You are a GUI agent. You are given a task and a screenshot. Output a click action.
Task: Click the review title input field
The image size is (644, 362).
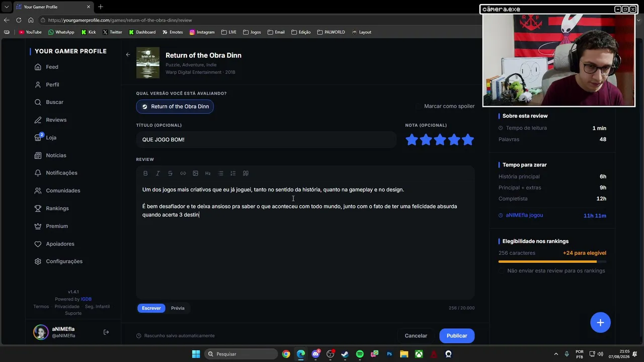pos(266,140)
